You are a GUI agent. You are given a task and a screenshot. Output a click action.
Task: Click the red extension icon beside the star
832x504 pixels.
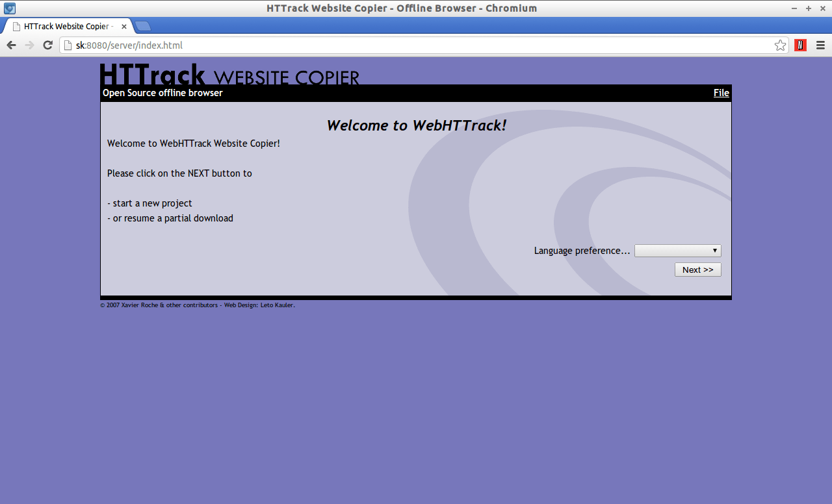[799, 45]
